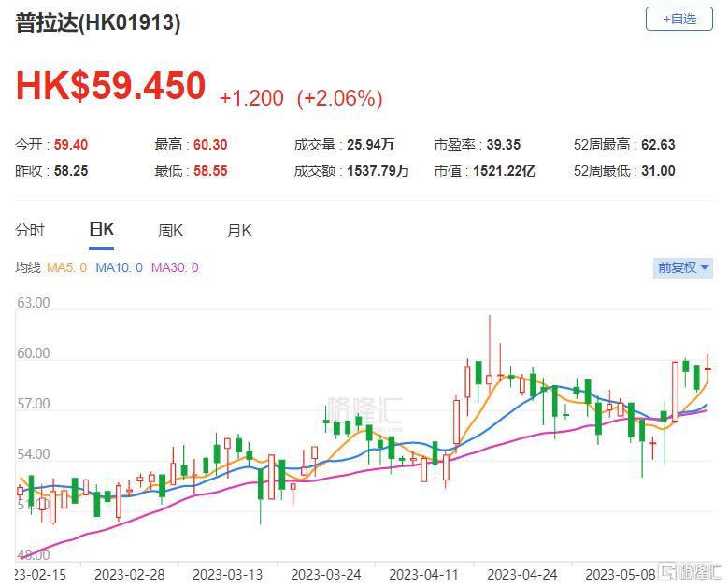Click the 2023-03-13 date axis label
The width and height of the screenshot is (728, 587).
click(227, 575)
